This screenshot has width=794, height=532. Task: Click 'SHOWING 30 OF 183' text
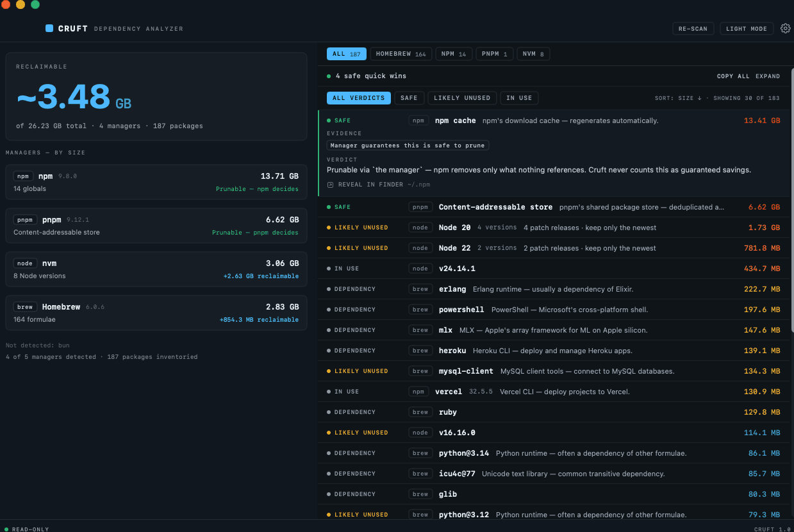click(x=747, y=99)
